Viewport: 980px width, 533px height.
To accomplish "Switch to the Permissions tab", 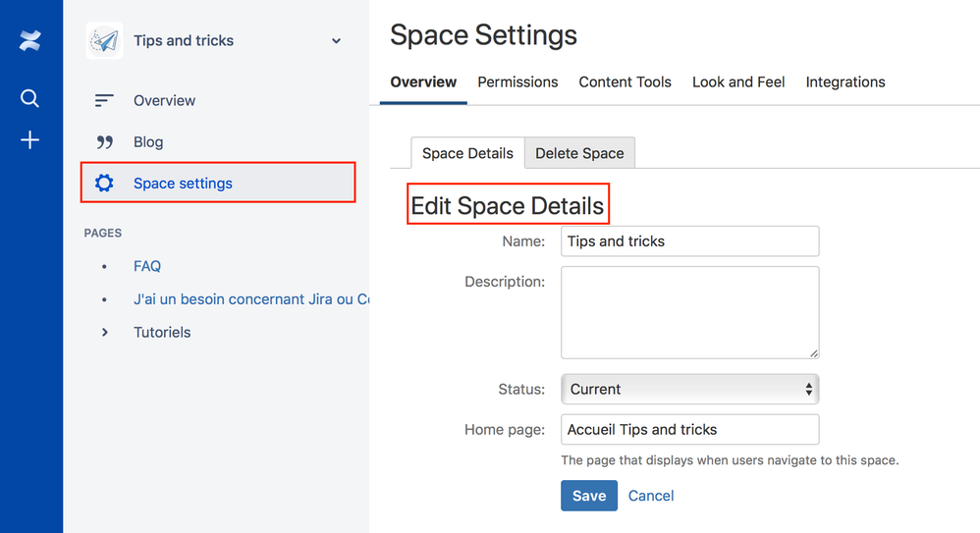I will pos(517,81).
